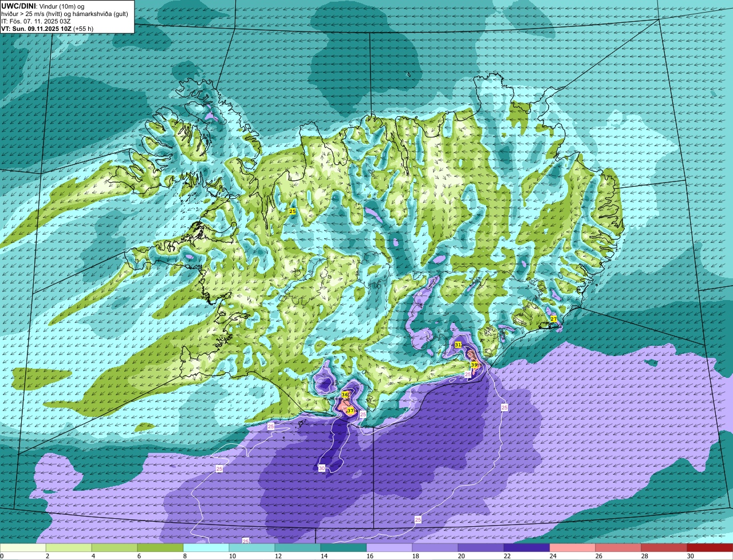
Task: Select the dark red swatch above 30
Action: coord(710,548)
